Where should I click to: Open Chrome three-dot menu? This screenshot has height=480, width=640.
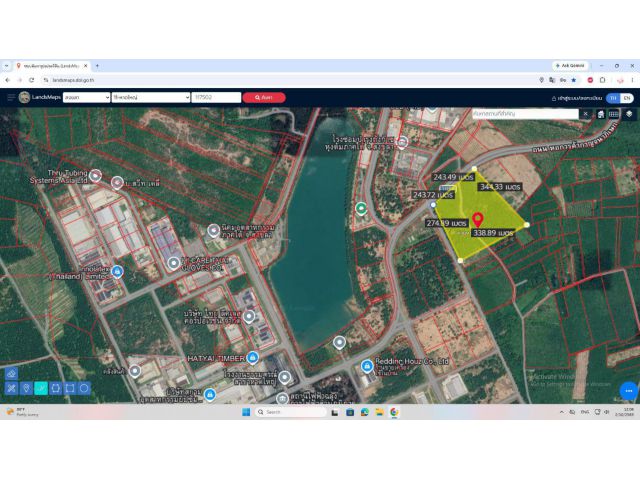click(632, 80)
